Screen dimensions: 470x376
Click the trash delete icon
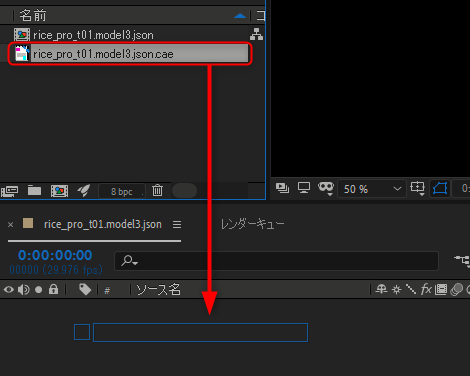pyautogui.click(x=157, y=191)
